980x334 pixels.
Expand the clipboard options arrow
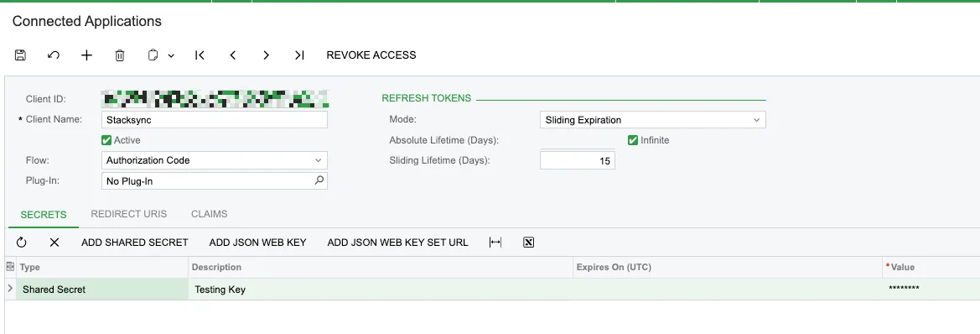[x=171, y=55]
